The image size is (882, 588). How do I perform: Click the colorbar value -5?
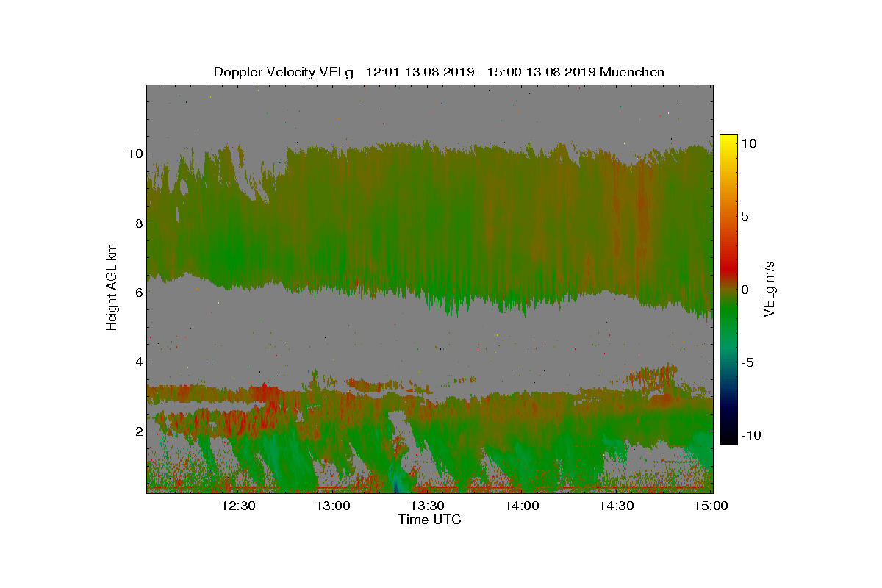tap(747, 362)
